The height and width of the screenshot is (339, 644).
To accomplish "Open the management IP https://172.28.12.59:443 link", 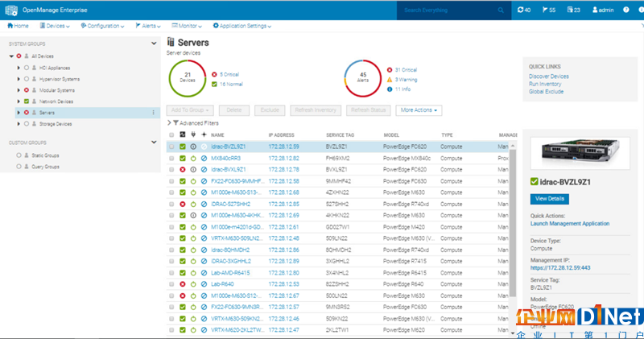I will [560, 268].
